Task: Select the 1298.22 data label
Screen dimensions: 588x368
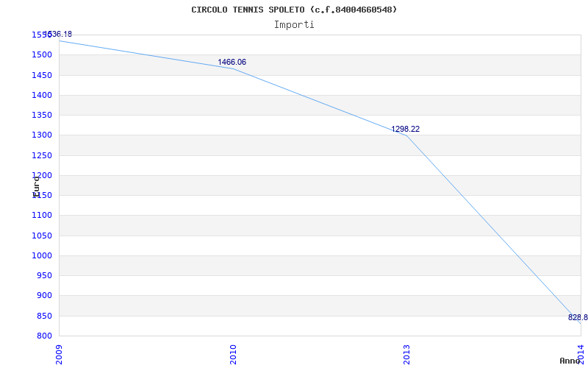Action: click(x=406, y=130)
